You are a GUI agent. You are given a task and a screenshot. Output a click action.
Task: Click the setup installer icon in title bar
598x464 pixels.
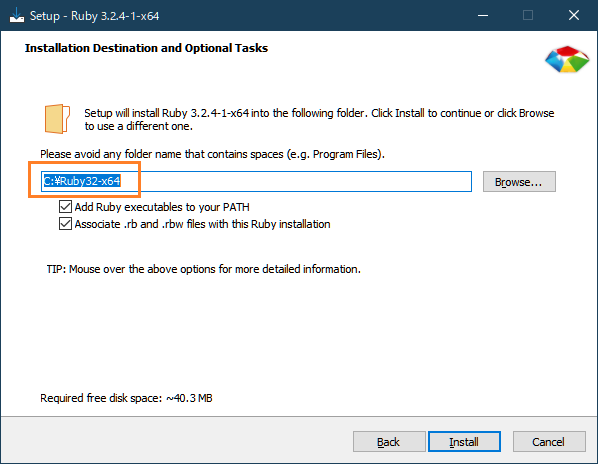16,16
